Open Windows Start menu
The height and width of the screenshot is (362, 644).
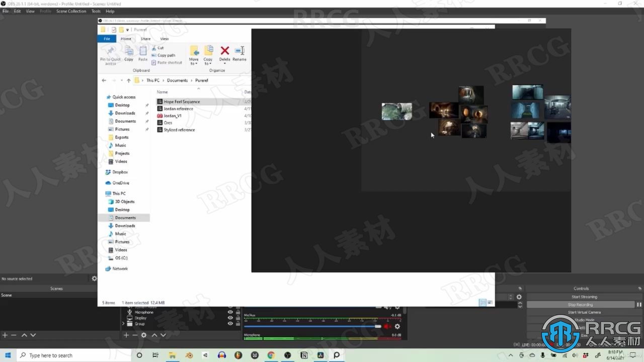(x=8, y=355)
